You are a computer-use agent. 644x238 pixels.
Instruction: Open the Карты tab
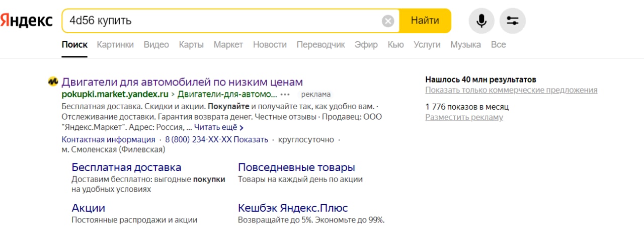click(191, 45)
